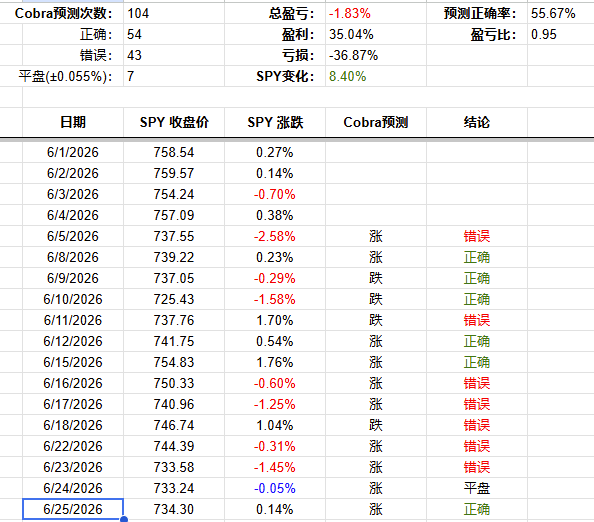Image resolution: width=594 pixels, height=522 pixels.
Task: Click 错误 result in the 6/23/2026 row
Action: (x=477, y=467)
